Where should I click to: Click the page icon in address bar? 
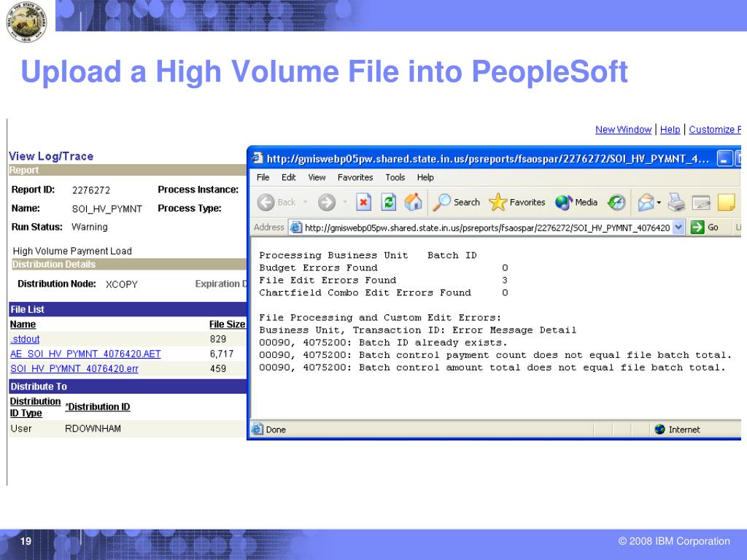point(296,227)
